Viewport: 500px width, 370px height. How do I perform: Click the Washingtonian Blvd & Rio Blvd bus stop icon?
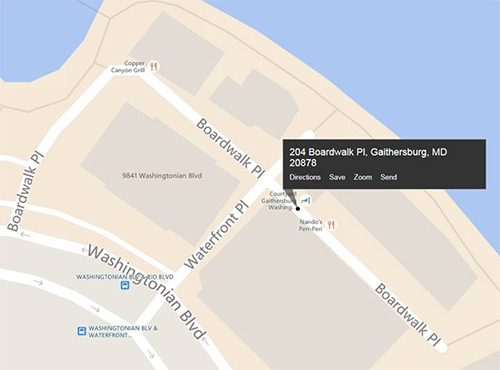click(125, 285)
